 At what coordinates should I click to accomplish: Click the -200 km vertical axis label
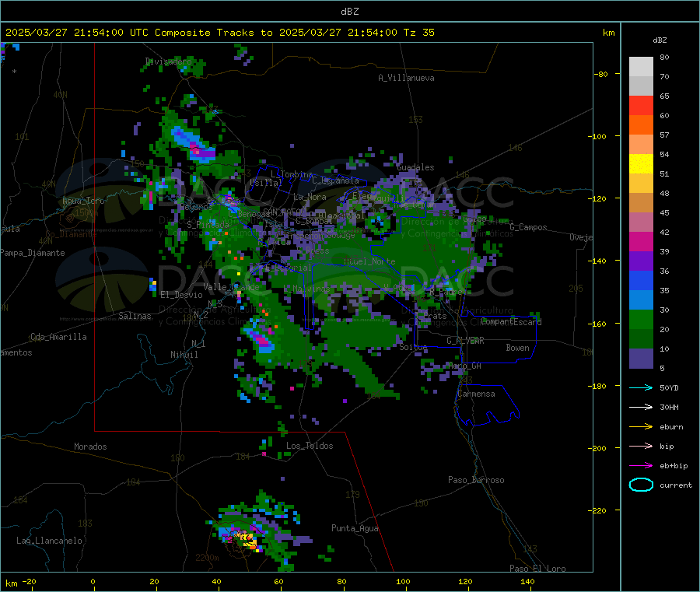tap(597, 448)
